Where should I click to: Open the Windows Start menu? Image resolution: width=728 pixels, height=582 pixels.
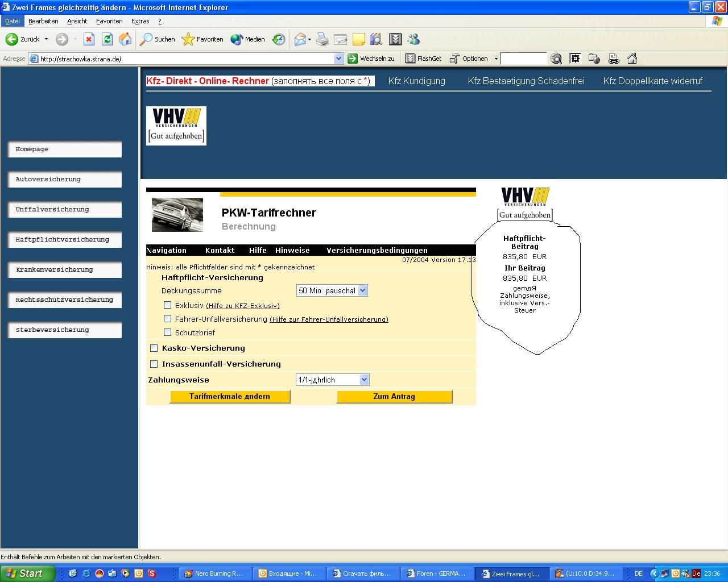click(x=28, y=573)
